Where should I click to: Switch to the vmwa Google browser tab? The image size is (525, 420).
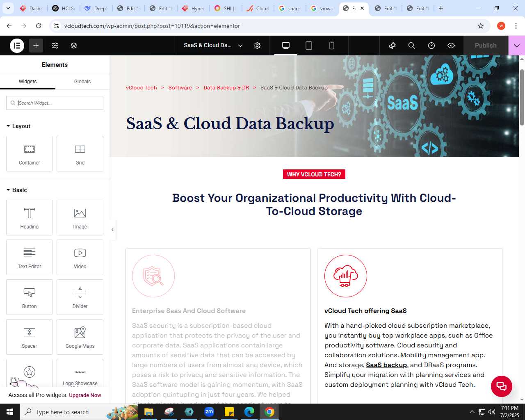322,8
